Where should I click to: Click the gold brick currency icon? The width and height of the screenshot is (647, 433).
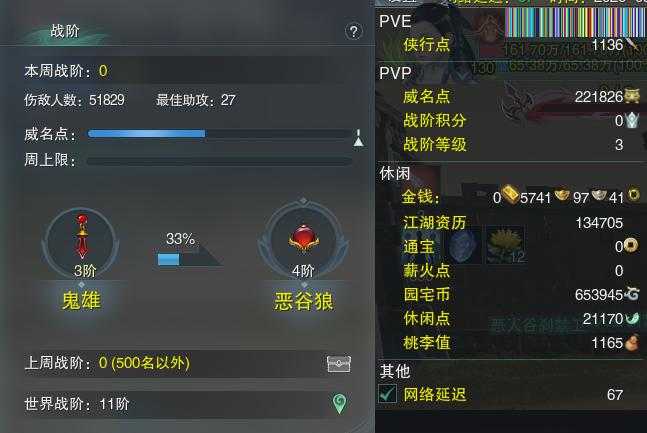pyautogui.click(x=510, y=195)
